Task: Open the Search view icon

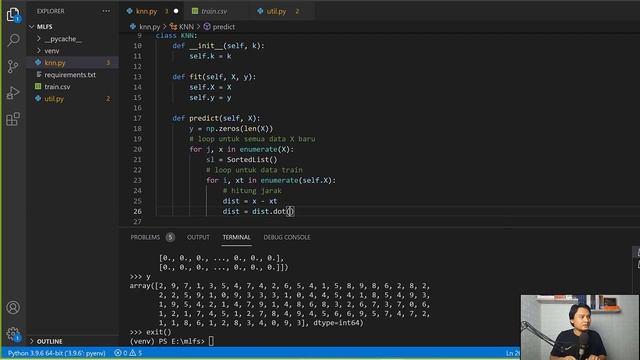Action: coord(13,40)
